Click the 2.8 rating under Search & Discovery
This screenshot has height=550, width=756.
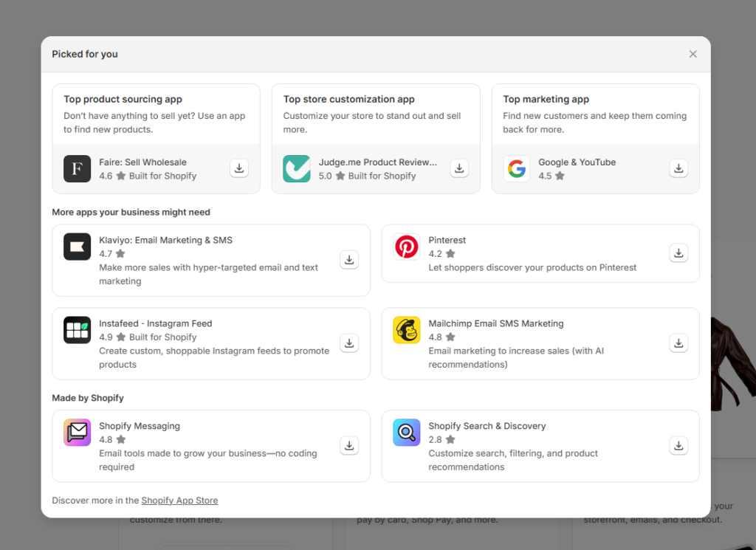click(x=435, y=439)
